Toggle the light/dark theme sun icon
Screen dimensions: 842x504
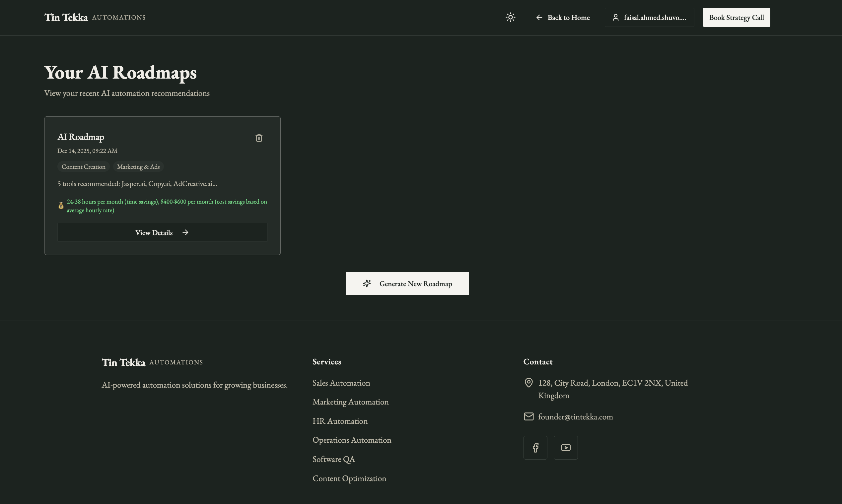pos(510,17)
